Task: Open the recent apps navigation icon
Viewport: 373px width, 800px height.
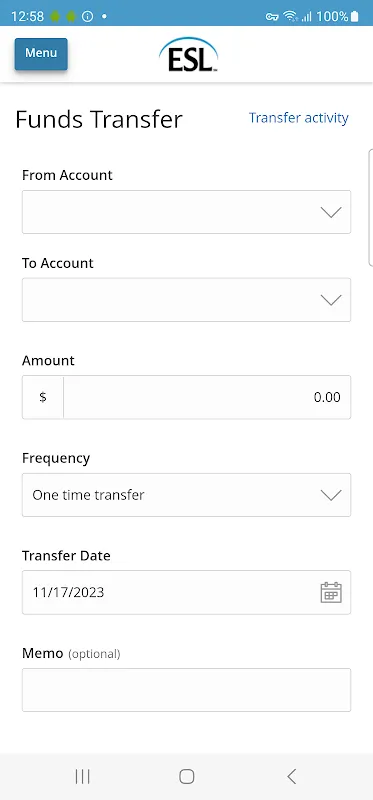Action: 82,777
